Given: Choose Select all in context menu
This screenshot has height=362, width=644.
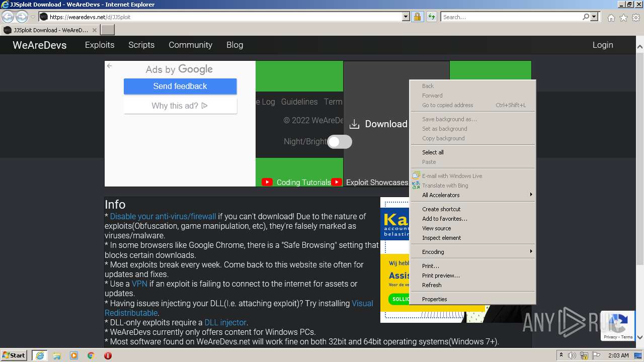Looking at the screenshot, I should 472,152.
